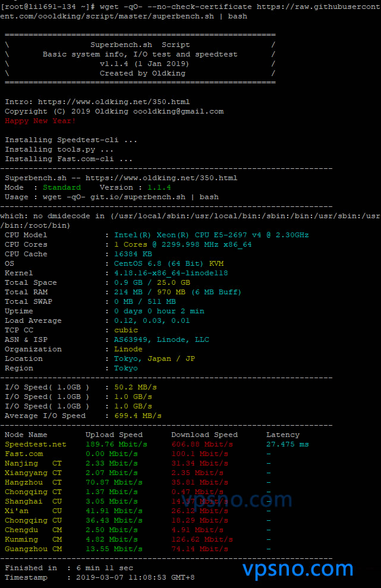Select the Speedtest.net node name
Screen dimensions: 381x588
pyautogui.click(x=35, y=444)
